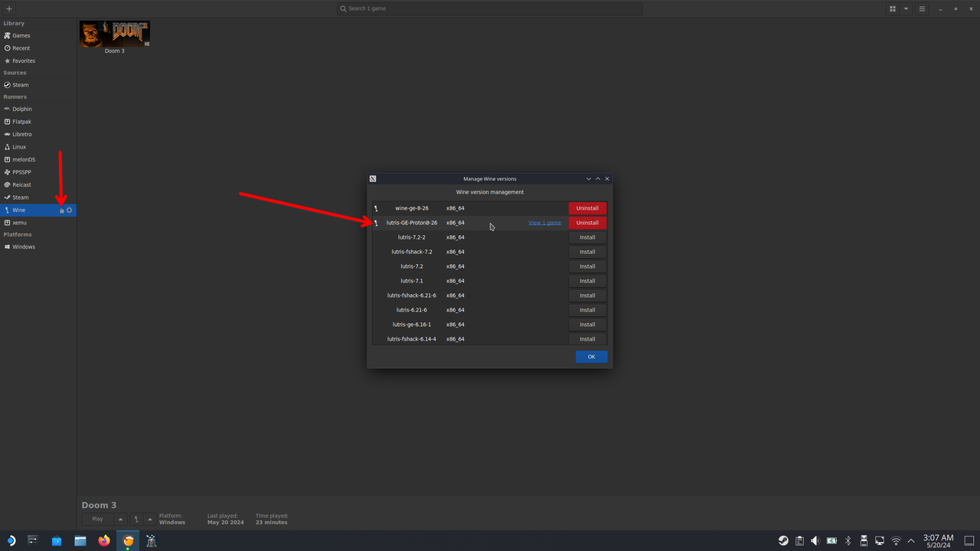Open the volume tray icon
This screenshot has width=980, height=551.
(x=815, y=540)
